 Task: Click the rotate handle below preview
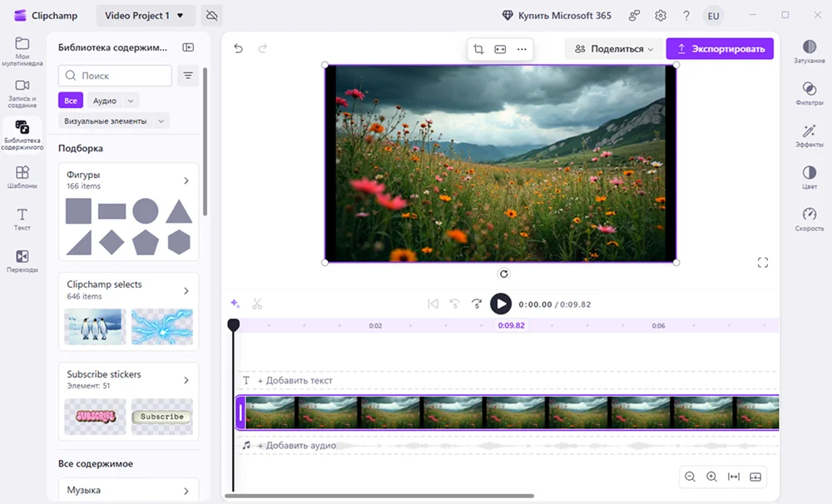(x=503, y=274)
